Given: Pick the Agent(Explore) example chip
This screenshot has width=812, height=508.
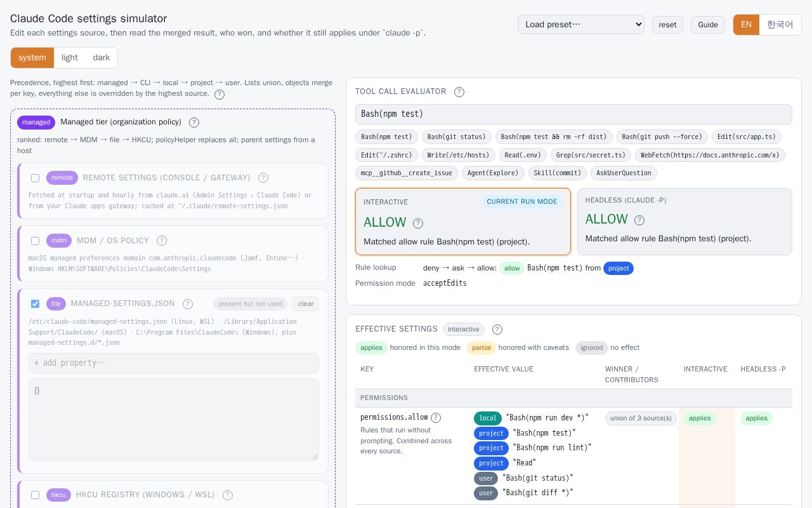Looking at the screenshot, I should coord(493,173).
